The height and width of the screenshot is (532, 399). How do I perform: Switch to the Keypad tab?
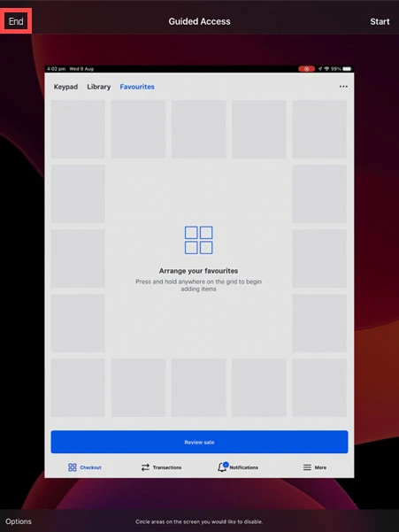point(65,87)
